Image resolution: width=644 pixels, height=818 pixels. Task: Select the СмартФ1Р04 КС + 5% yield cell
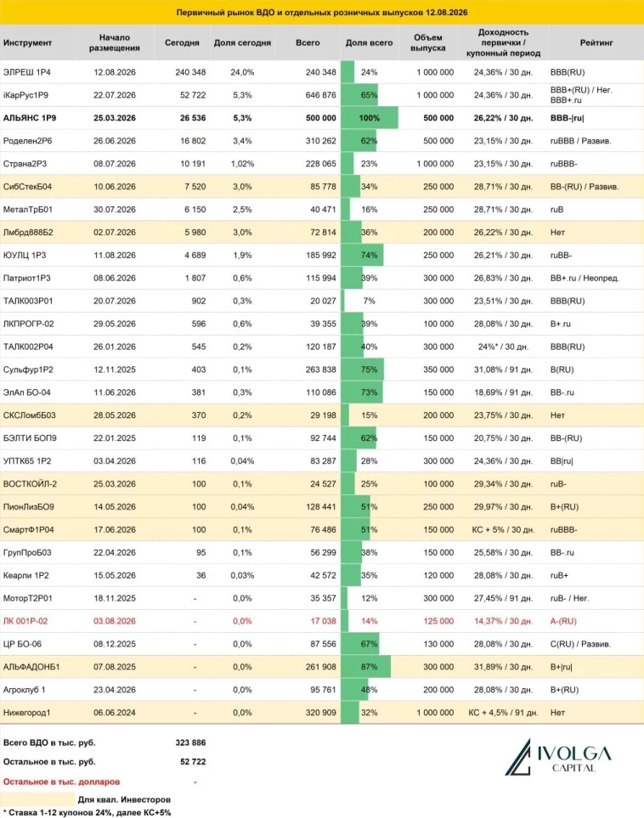(503, 529)
